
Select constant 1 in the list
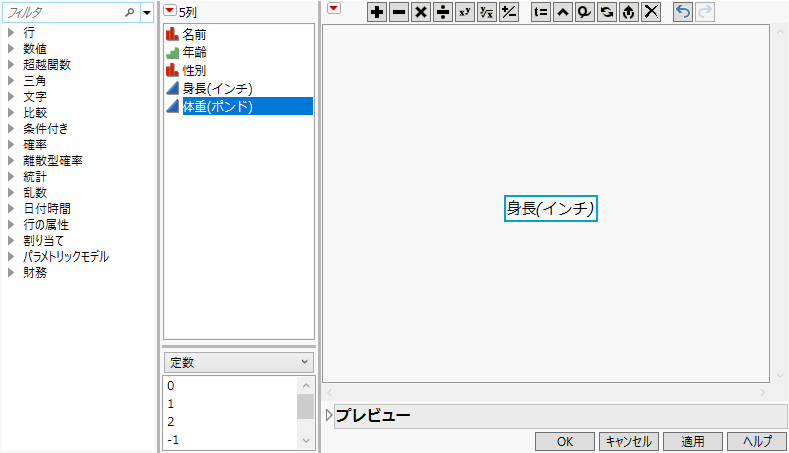pos(171,404)
